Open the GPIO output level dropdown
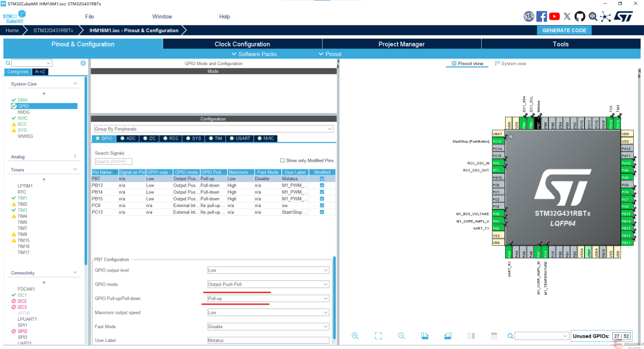 (x=268, y=270)
